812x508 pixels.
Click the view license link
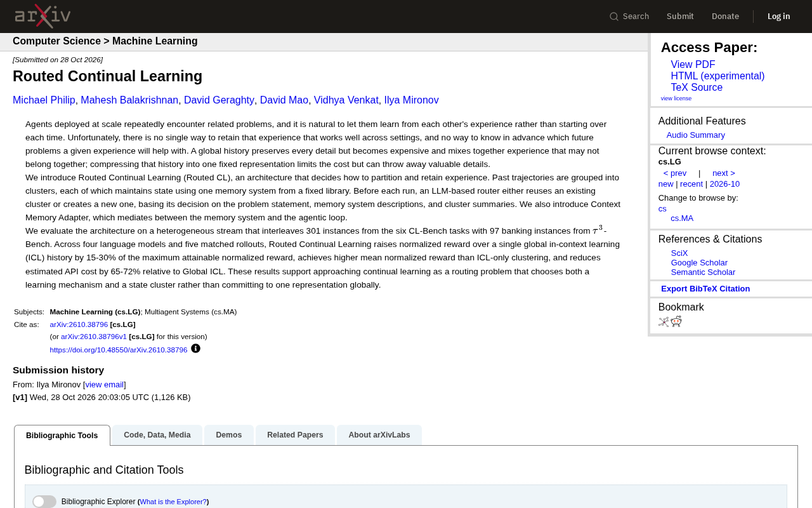coord(676,98)
